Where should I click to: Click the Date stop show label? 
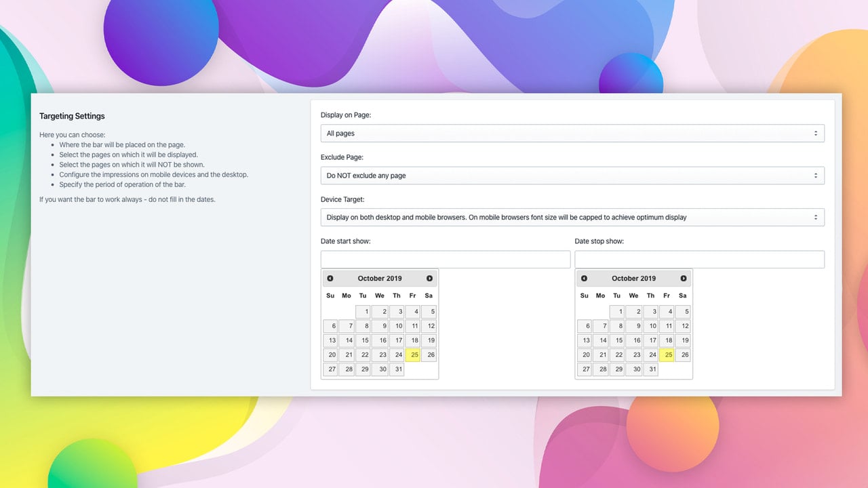click(x=599, y=241)
